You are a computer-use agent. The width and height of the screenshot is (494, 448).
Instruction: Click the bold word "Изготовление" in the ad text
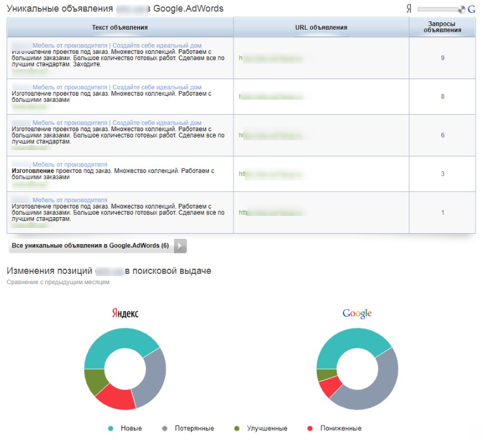click(33, 171)
